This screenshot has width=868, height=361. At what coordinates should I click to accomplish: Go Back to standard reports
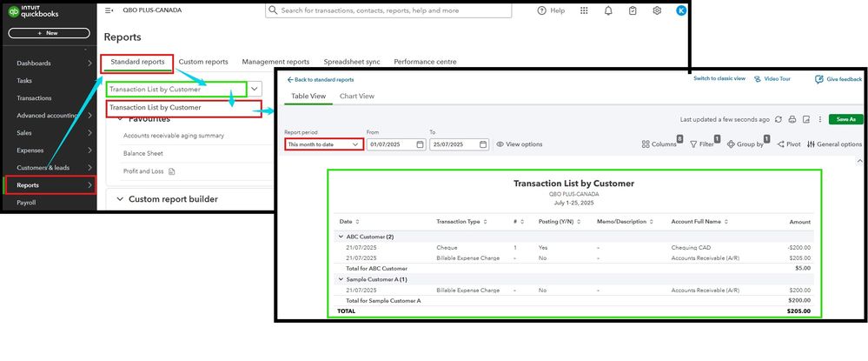pos(321,80)
